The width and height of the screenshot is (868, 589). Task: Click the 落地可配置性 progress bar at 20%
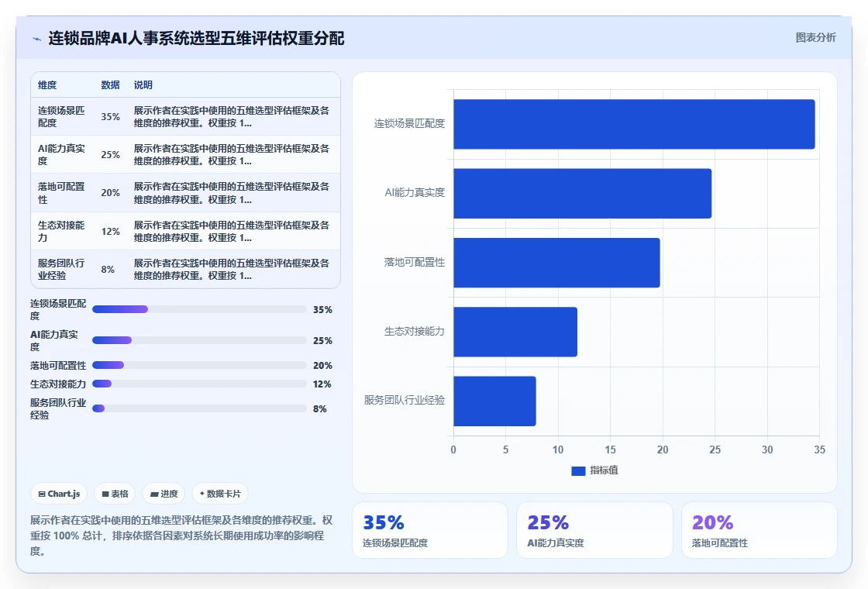199,365
